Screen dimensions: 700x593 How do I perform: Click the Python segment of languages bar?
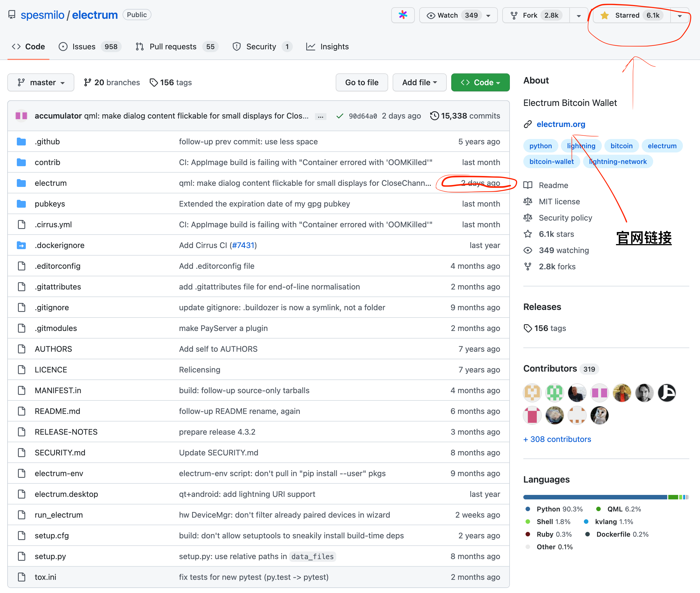tap(595, 497)
